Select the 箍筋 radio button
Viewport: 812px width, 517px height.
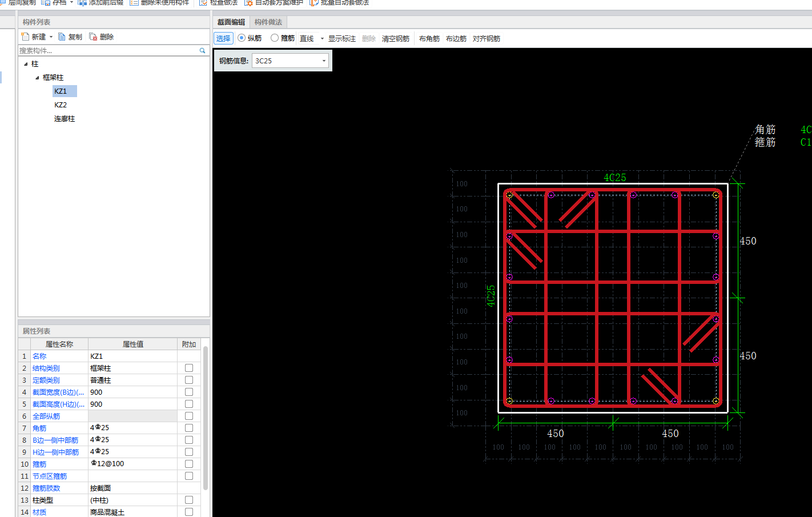tap(275, 38)
